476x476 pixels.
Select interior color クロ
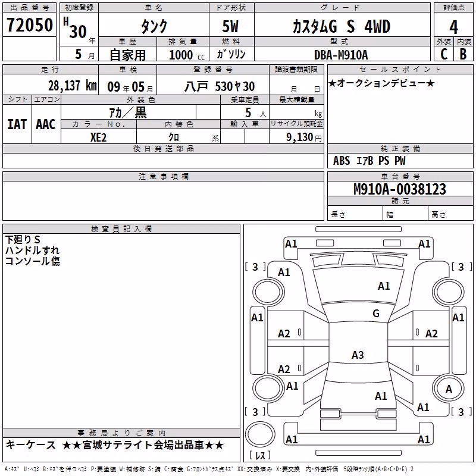point(174,137)
